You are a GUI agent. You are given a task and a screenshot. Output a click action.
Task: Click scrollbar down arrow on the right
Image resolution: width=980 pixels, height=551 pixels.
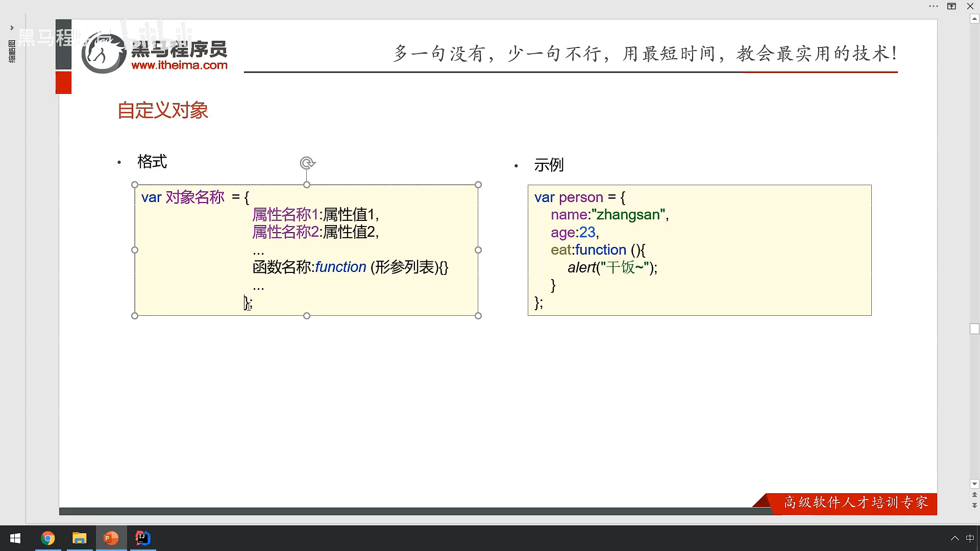pos(974,484)
